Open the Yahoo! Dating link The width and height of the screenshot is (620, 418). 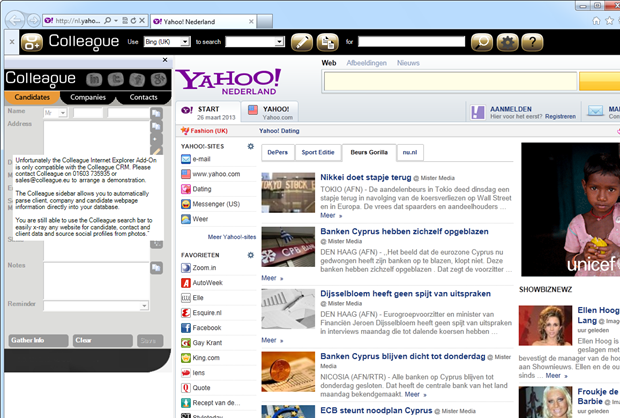(x=279, y=131)
